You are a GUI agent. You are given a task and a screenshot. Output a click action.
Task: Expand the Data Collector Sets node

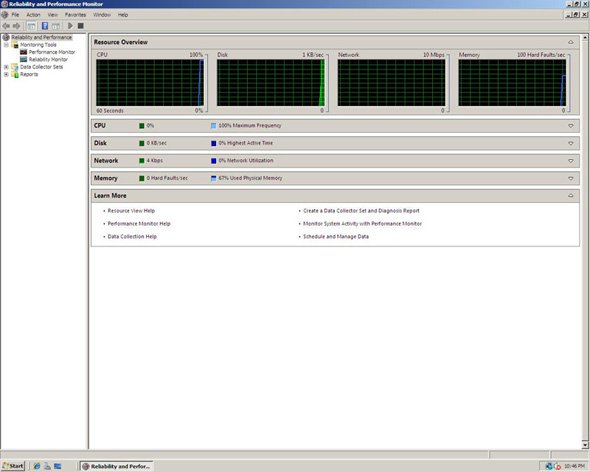click(6, 67)
